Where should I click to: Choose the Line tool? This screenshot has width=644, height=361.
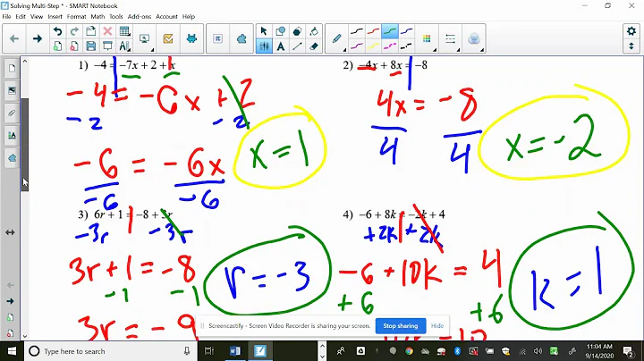point(297,46)
